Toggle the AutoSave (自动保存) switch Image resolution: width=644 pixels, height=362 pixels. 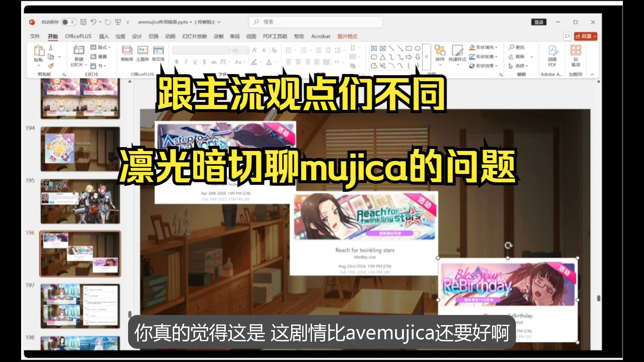(69, 22)
